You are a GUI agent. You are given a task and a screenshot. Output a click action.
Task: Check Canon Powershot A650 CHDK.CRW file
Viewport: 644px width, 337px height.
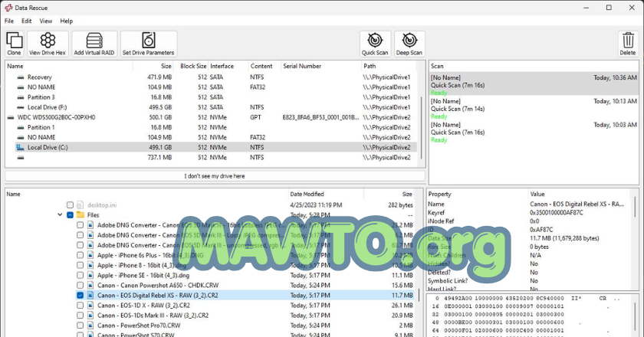[x=80, y=285]
